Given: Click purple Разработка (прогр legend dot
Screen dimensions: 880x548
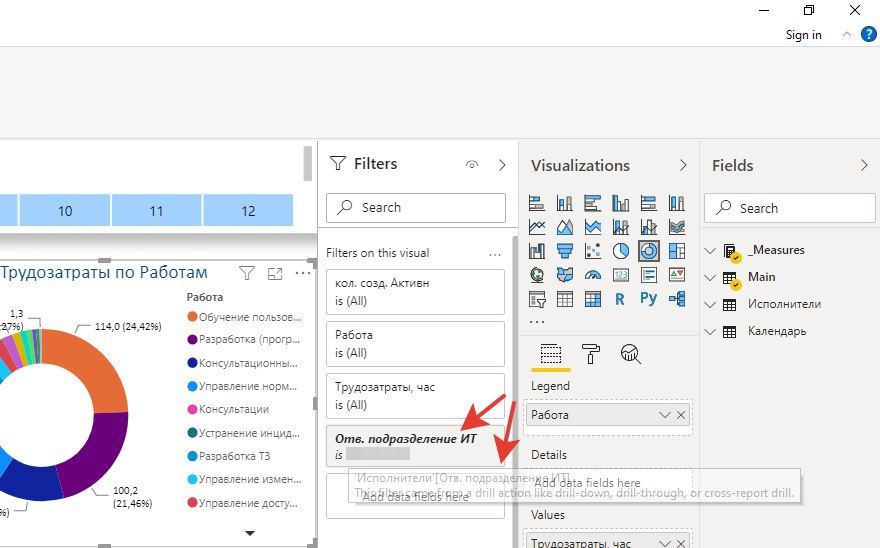Looking at the screenshot, I should [x=192, y=340].
